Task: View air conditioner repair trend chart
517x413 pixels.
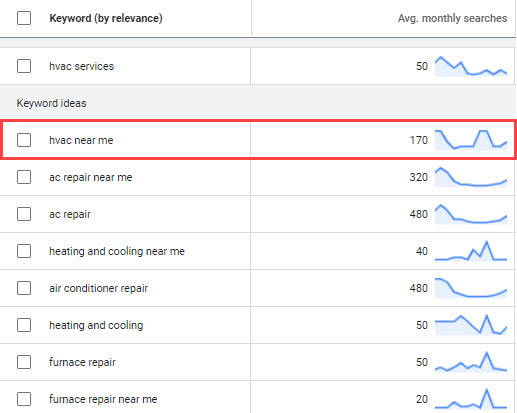Action: coord(471,288)
